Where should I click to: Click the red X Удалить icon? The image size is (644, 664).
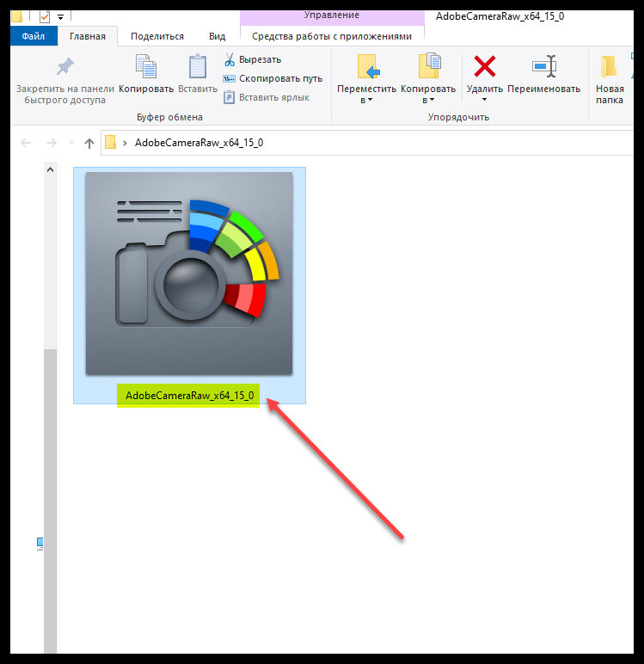click(484, 66)
